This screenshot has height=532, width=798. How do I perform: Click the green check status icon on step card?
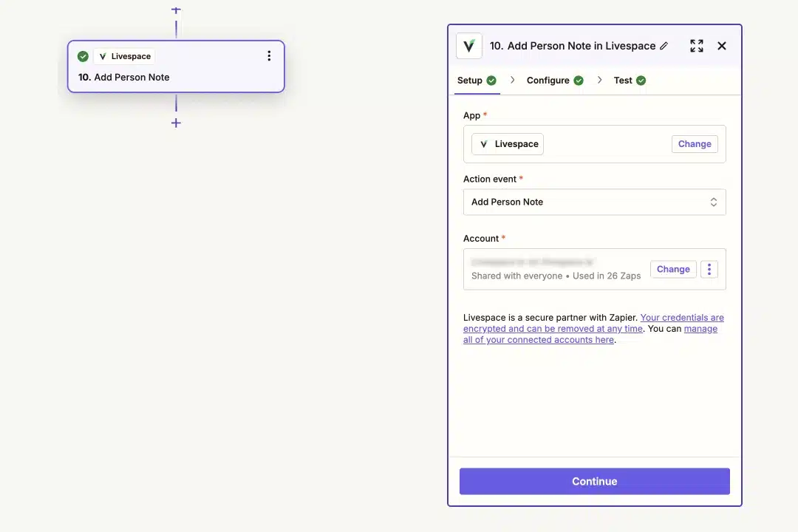coord(83,56)
